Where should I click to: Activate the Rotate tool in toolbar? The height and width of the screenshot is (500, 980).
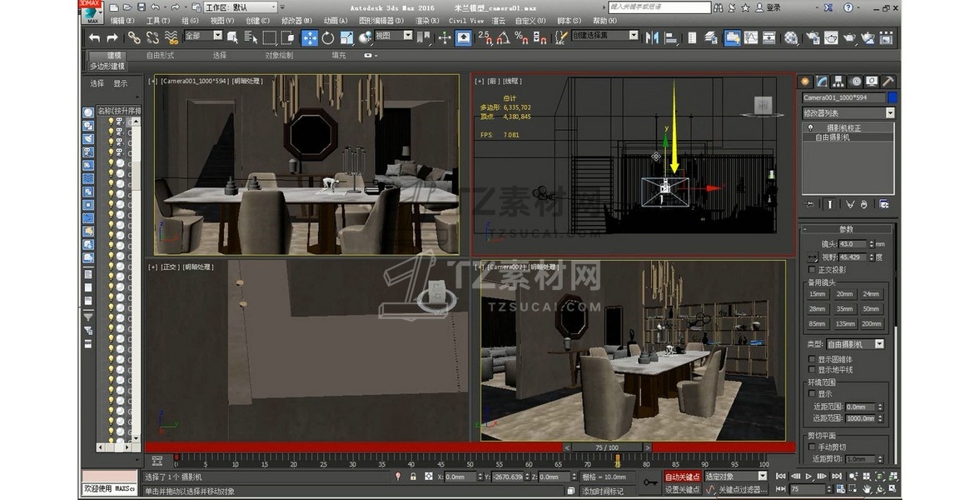(328, 37)
